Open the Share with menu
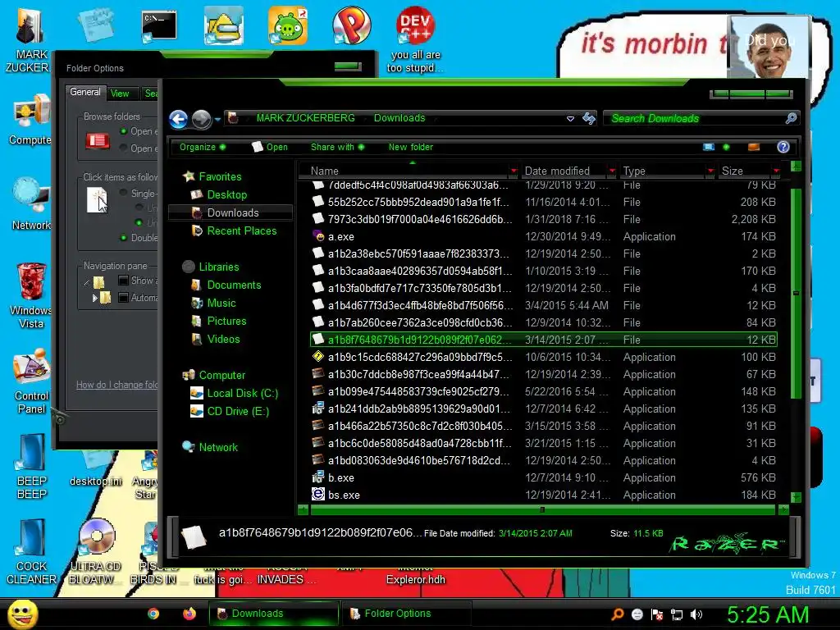 [337, 147]
